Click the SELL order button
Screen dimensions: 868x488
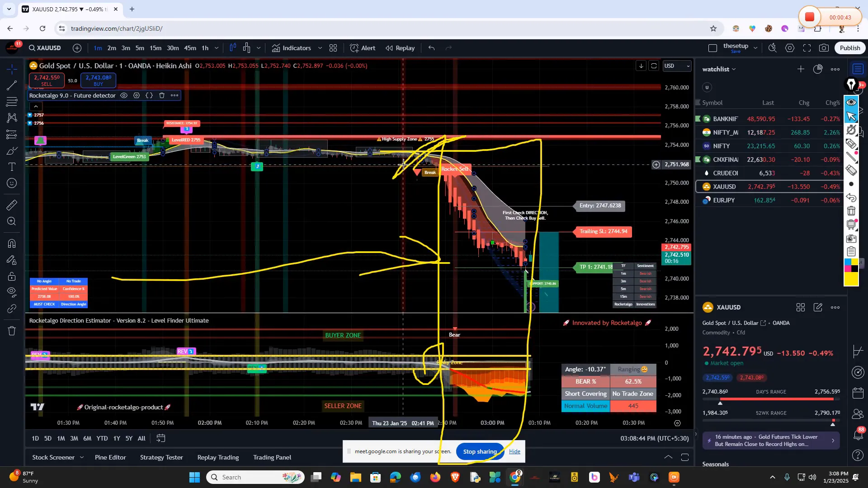click(47, 80)
